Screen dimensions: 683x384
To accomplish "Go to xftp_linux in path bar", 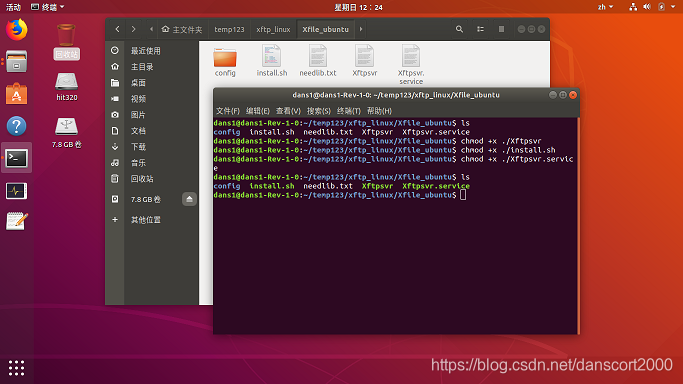I will [273, 29].
